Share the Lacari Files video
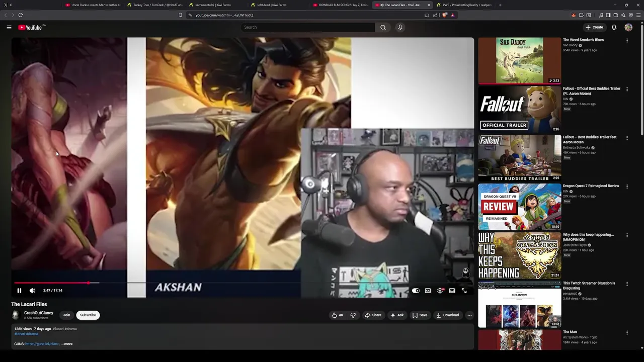The height and width of the screenshot is (362, 644). pos(373,315)
